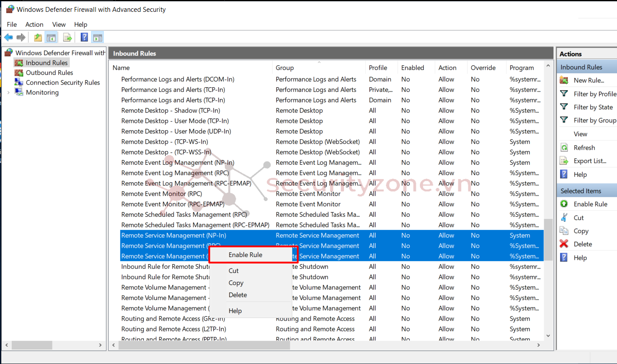Click the Filter by Group funnel icon
The height and width of the screenshot is (364, 617).
click(x=564, y=120)
